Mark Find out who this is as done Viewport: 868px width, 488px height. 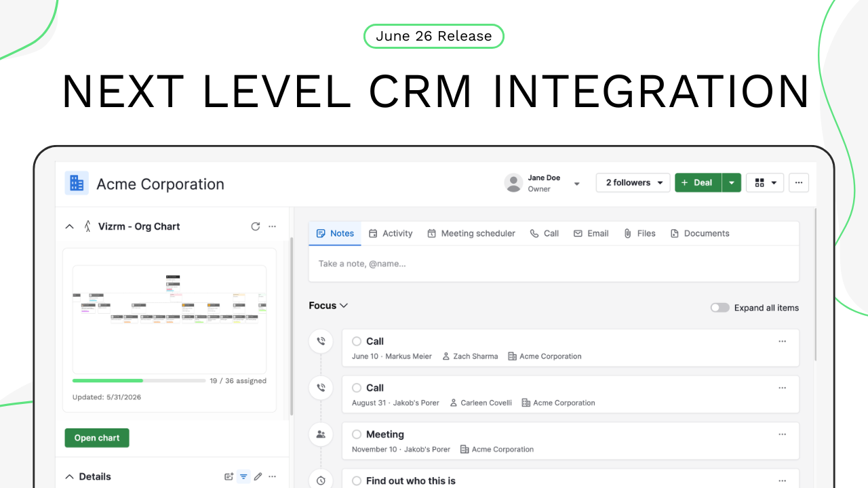[x=357, y=481]
